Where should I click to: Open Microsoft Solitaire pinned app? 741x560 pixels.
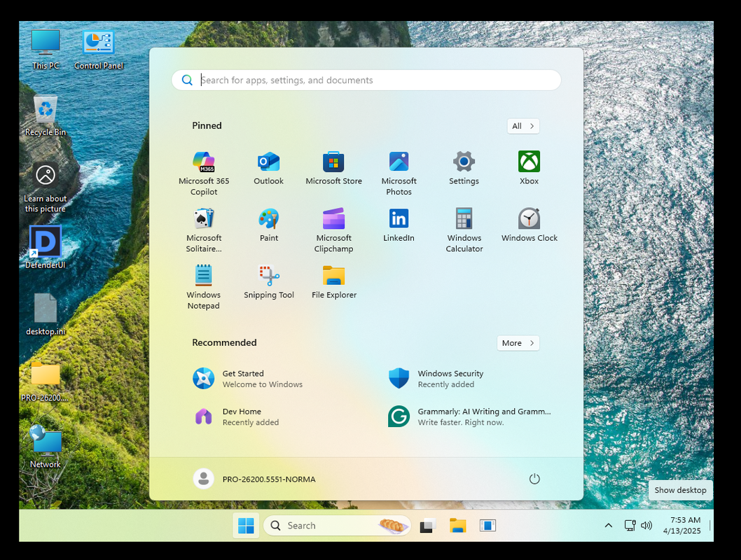[x=204, y=230]
